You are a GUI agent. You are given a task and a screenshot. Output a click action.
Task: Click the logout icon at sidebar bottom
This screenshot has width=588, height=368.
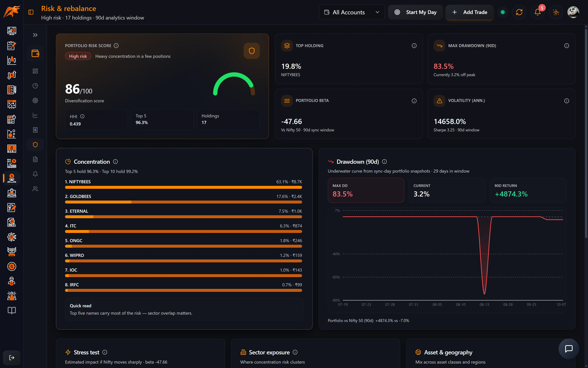click(x=12, y=358)
